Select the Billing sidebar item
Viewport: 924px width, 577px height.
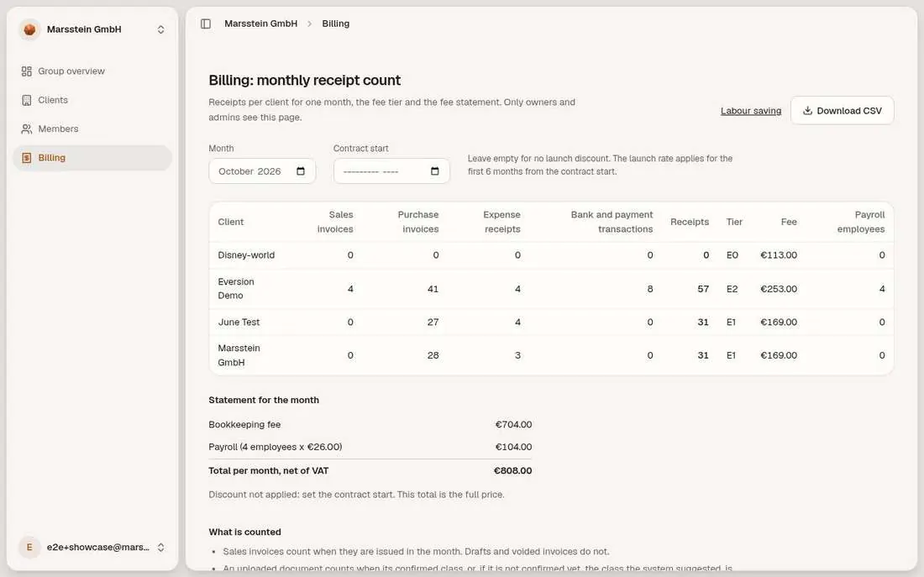coord(92,158)
